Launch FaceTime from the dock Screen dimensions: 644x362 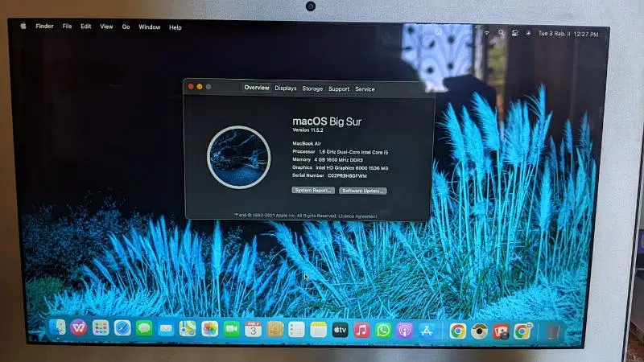tap(231, 328)
